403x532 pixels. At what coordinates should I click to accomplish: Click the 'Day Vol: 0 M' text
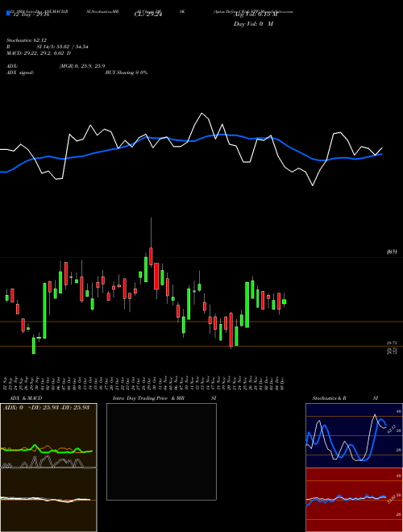pyautogui.click(x=253, y=24)
